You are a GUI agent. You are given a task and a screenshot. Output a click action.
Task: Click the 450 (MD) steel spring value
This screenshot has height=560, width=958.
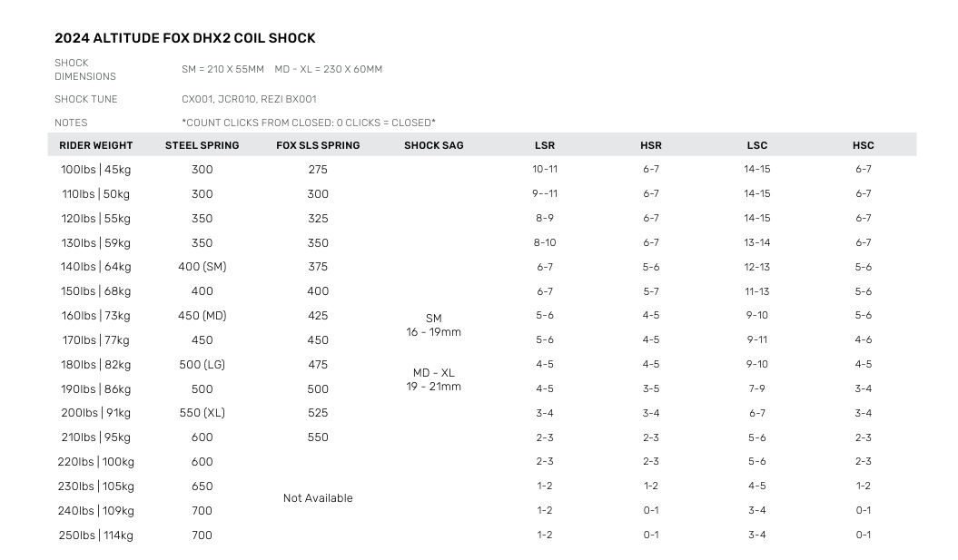(x=202, y=316)
